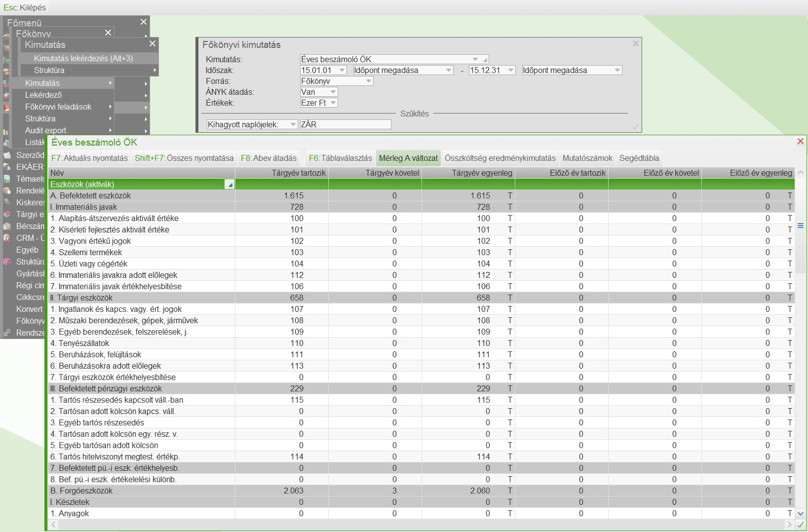This screenshot has width=808, height=532.
Task: Click the green checkmark confirm icon
Action: point(800,524)
